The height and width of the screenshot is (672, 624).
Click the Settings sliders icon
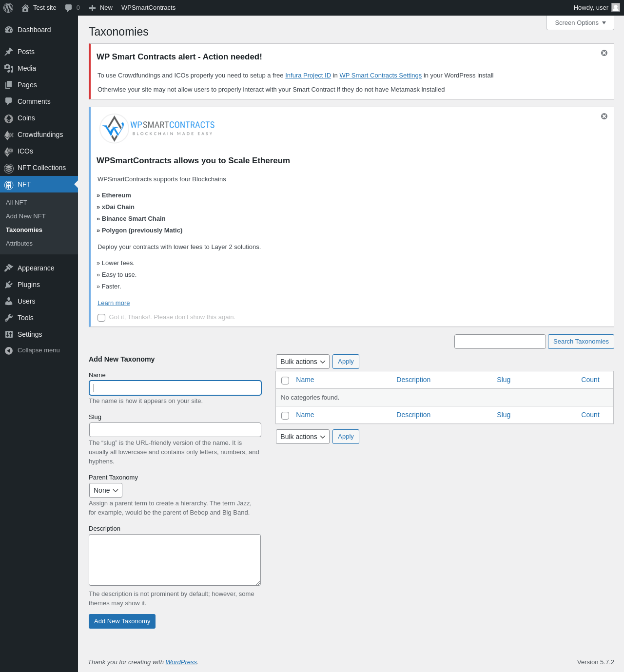point(9,334)
